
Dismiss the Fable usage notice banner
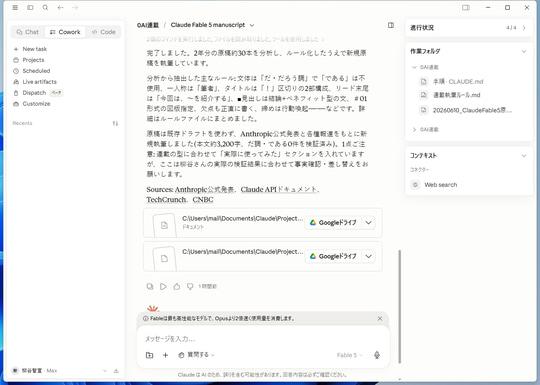380,319
